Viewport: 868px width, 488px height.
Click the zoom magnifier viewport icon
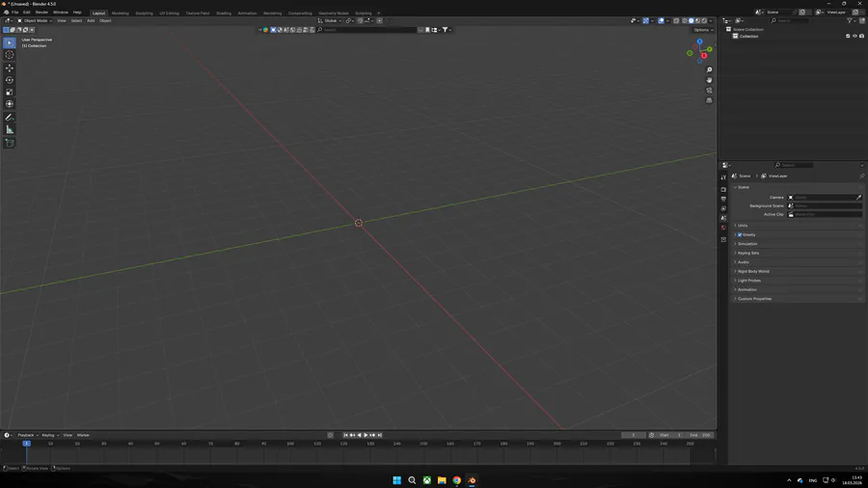709,69
